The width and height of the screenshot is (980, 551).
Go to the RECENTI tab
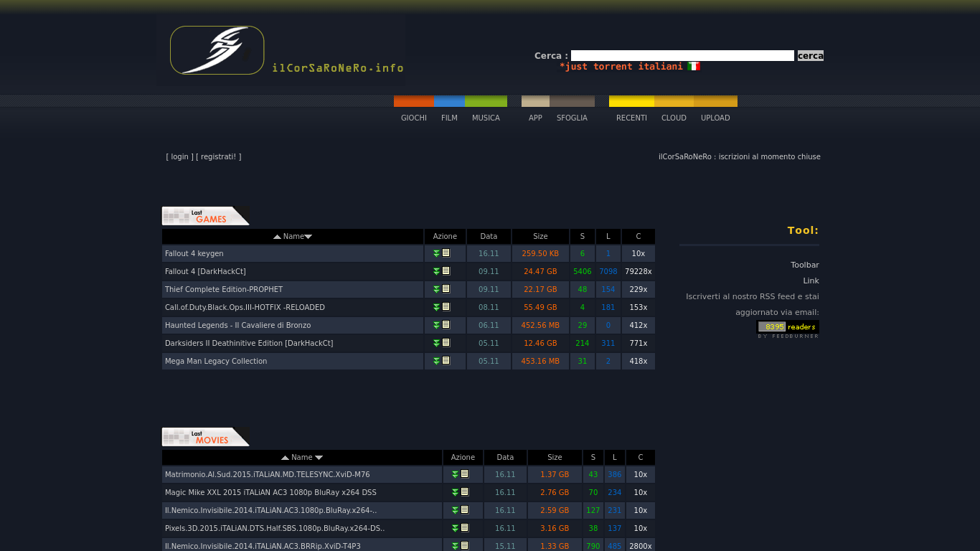631,118
